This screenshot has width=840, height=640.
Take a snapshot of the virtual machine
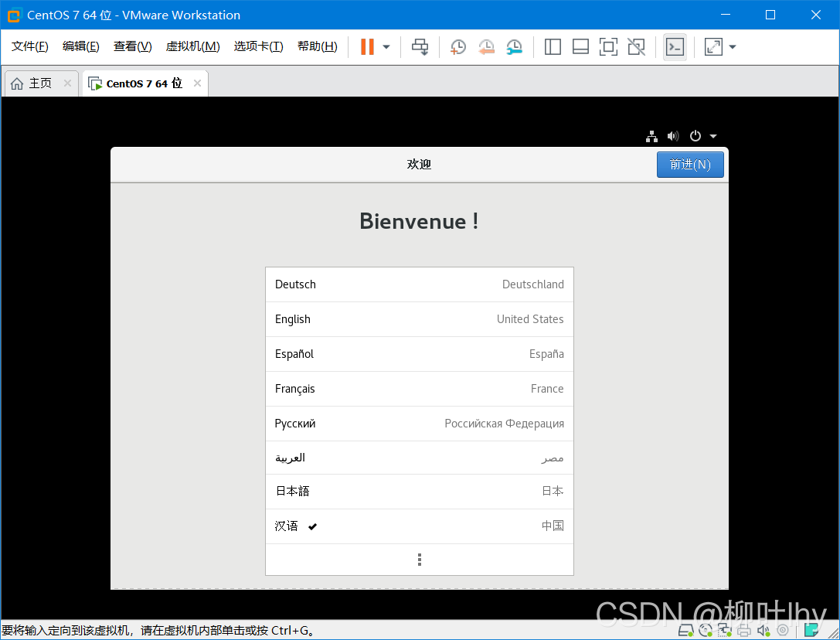(458, 46)
